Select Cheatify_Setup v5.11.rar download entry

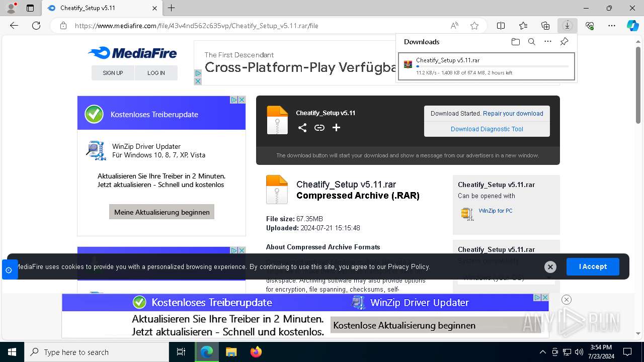[x=487, y=66]
